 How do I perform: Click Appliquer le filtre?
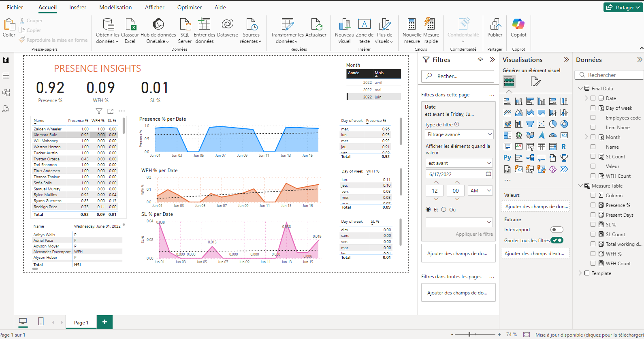pos(474,234)
